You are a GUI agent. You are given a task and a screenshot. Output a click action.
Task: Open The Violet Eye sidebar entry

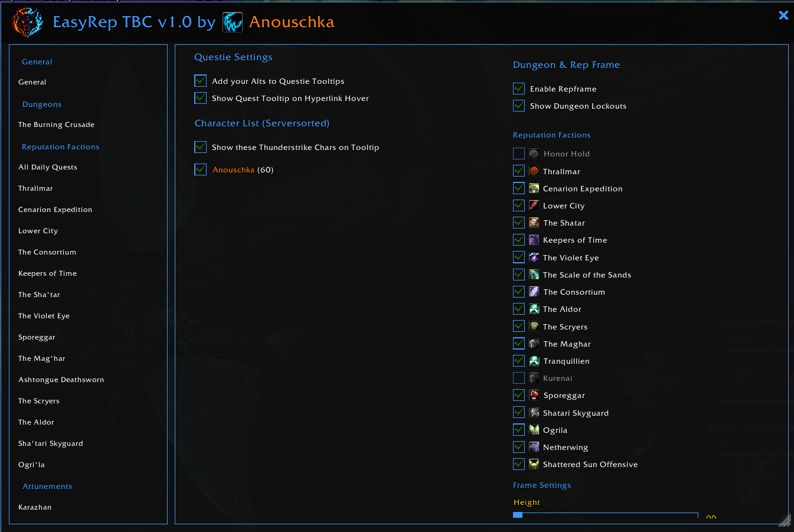44,316
